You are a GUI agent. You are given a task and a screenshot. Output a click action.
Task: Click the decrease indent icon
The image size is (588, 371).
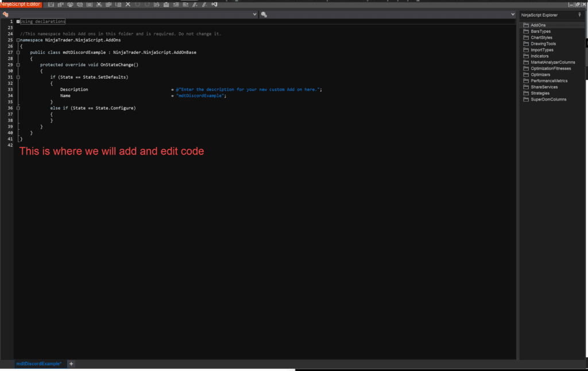(176, 5)
